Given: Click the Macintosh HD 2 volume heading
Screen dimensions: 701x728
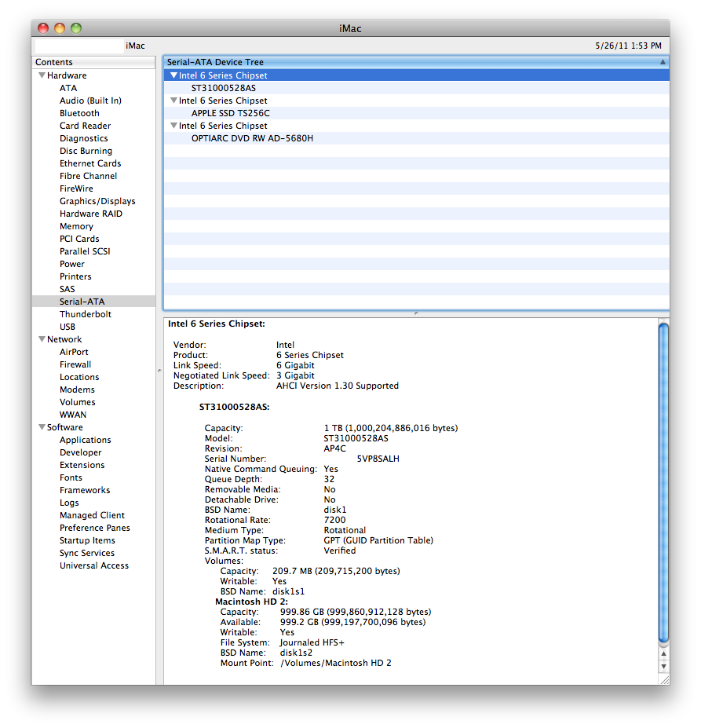Looking at the screenshot, I should click(251, 602).
